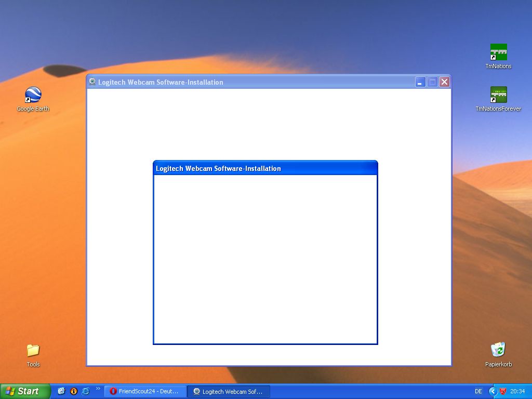Click the inner Logitech Webcam Software-Installation title bar

coord(265,168)
